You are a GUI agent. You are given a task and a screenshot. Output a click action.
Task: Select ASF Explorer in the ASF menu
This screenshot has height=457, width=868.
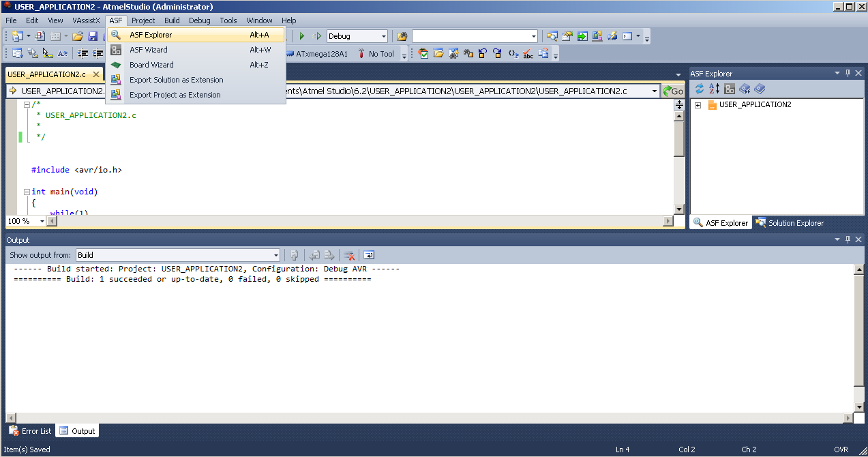coord(196,35)
